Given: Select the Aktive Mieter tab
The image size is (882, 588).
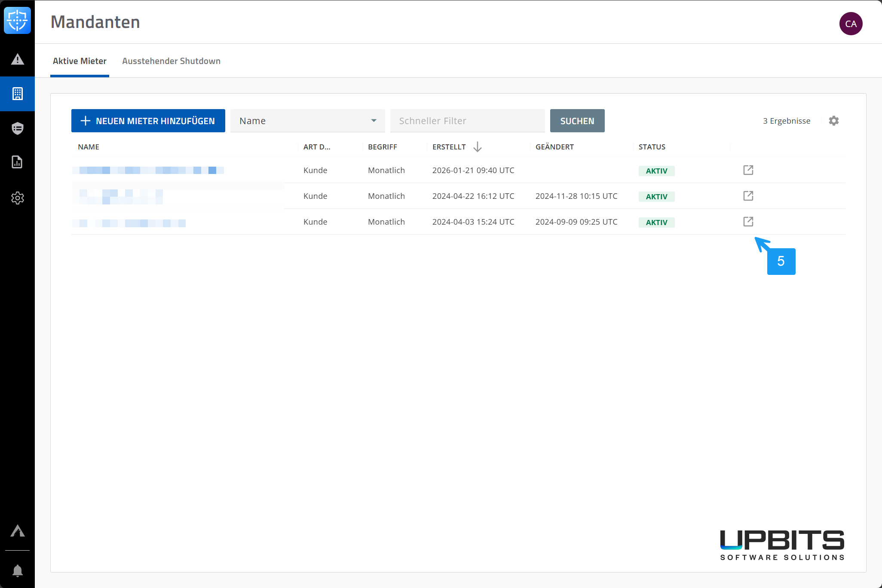Looking at the screenshot, I should (x=80, y=61).
